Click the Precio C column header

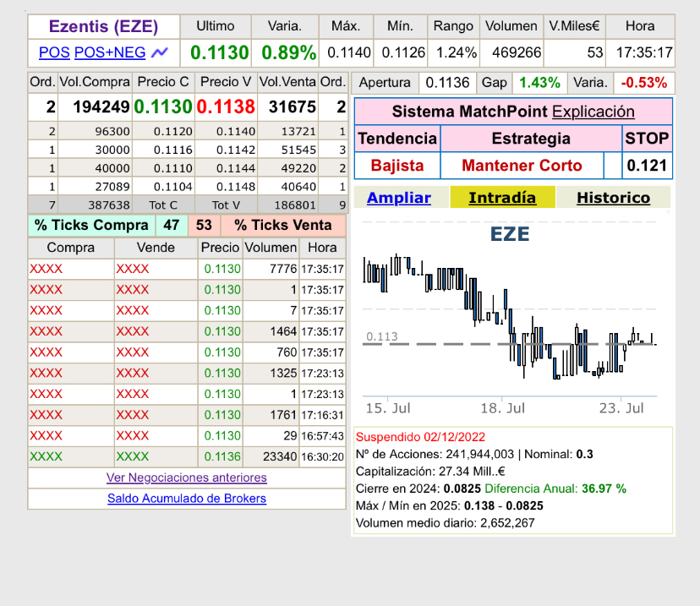pyautogui.click(x=163, y=82)
